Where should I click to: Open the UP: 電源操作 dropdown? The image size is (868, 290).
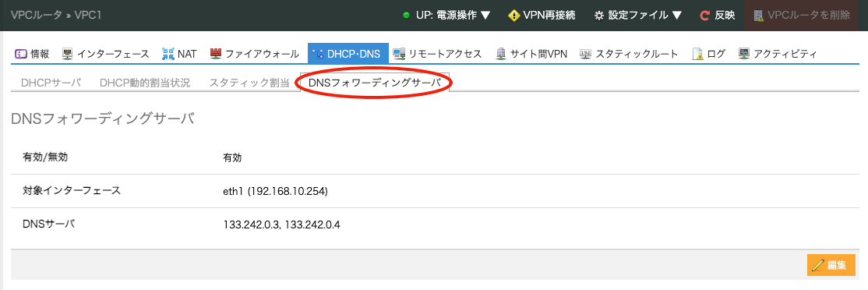[x=446, y=16]
